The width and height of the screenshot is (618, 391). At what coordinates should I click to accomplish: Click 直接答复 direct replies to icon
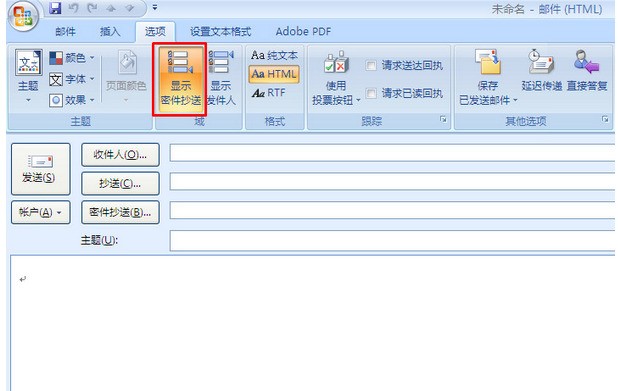coord(587,70)
